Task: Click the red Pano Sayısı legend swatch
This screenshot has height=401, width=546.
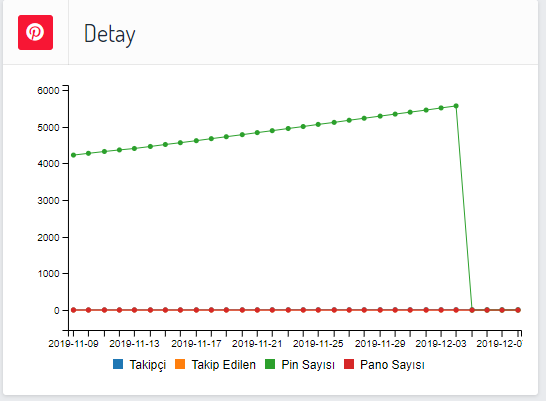Action: pos(349,364)
